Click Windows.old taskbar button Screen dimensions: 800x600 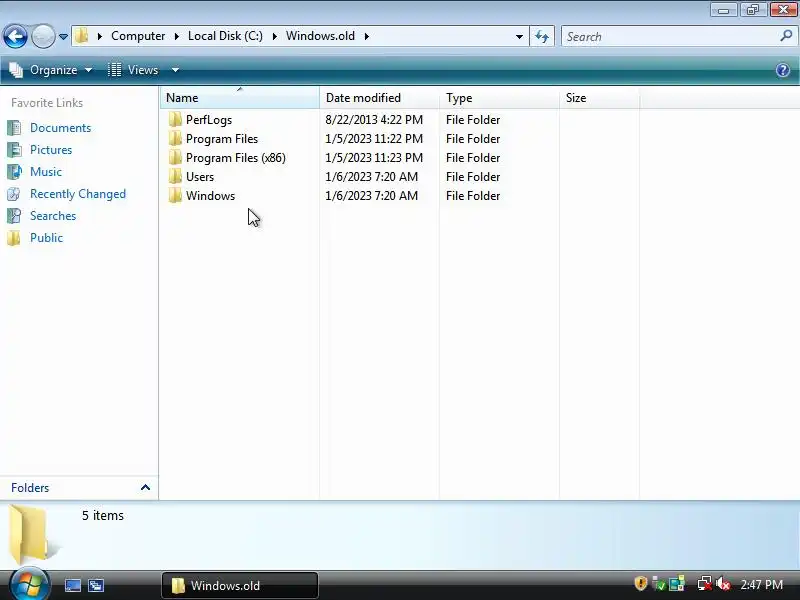[240, 585]
